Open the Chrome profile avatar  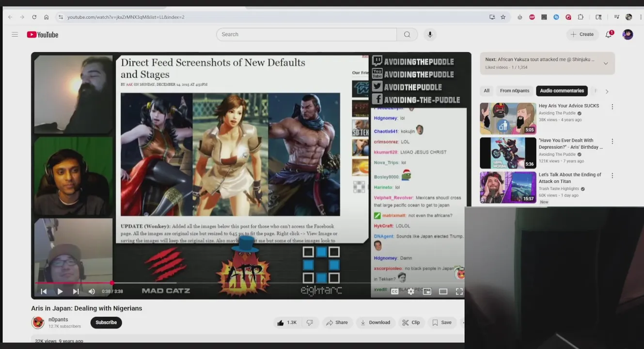coord(628,17)
